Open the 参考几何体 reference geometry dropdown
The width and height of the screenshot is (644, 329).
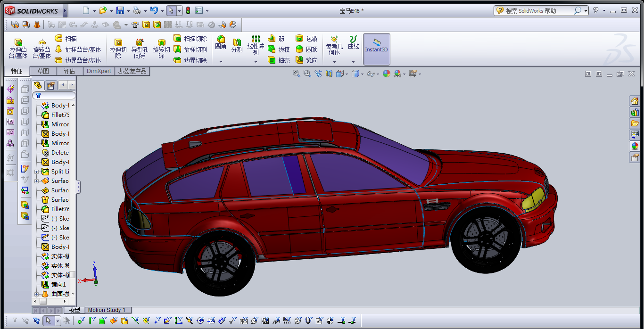click(334, 62)
